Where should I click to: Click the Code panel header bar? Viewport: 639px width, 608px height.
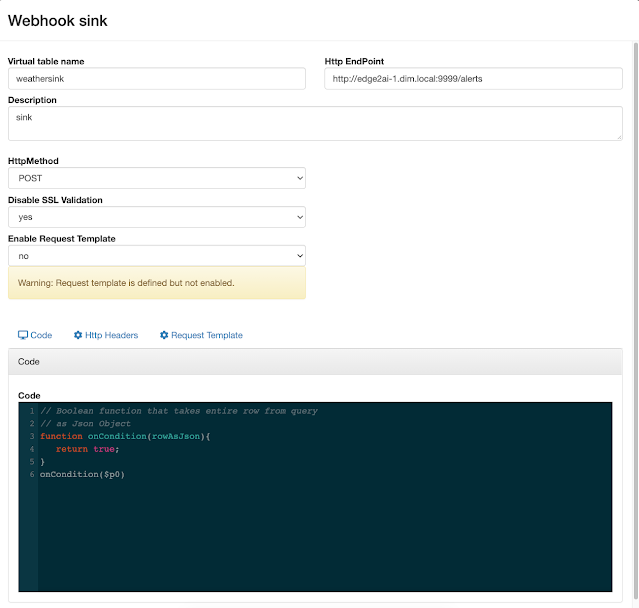pos(314,361)
